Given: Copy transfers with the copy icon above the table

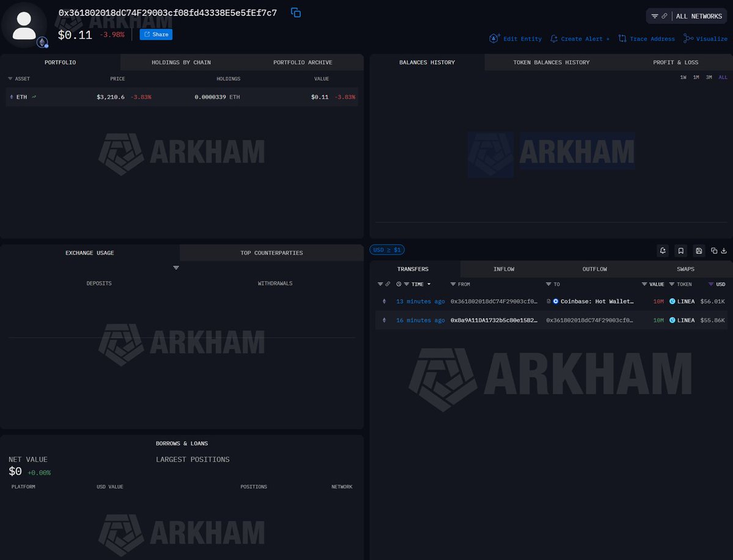Looking at the screenshot, I should 714,250.
